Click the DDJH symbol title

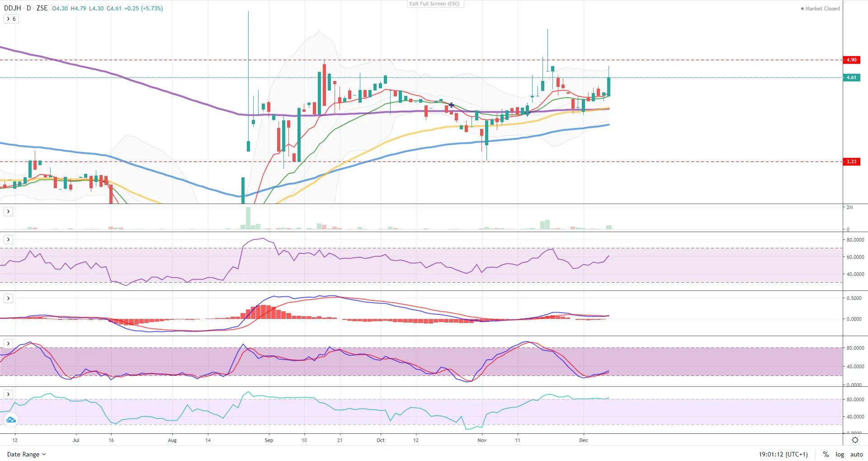click(x=13, y=8)
